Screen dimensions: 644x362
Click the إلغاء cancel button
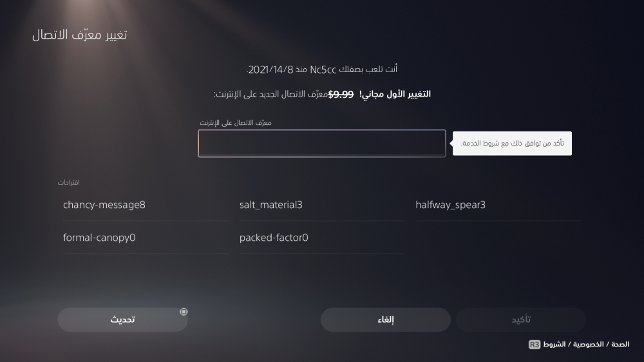point(386,319)
